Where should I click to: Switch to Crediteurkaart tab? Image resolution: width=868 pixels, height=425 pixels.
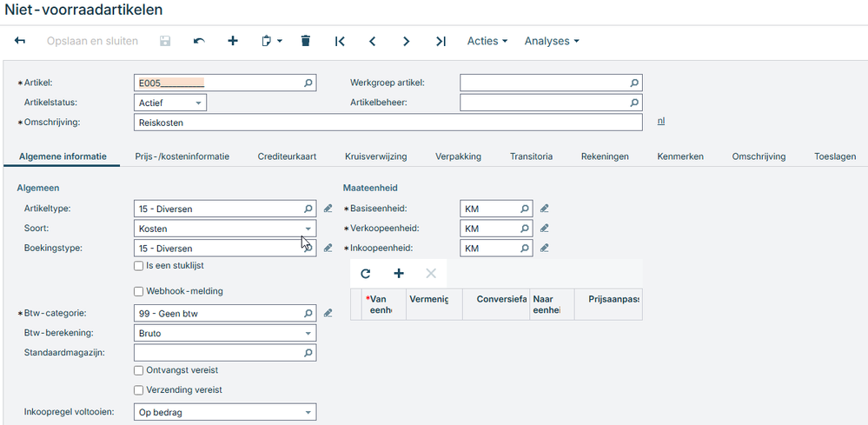point(287,156)
